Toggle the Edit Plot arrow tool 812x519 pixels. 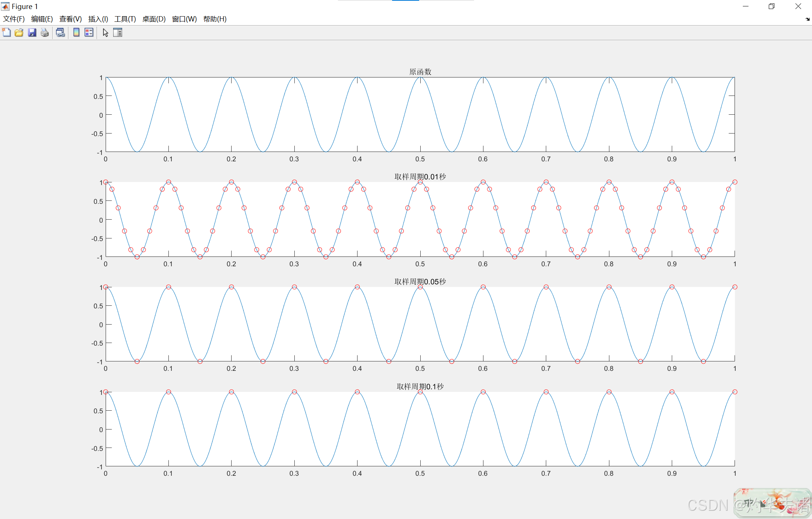pyautogui.click(x=106, y=33)
